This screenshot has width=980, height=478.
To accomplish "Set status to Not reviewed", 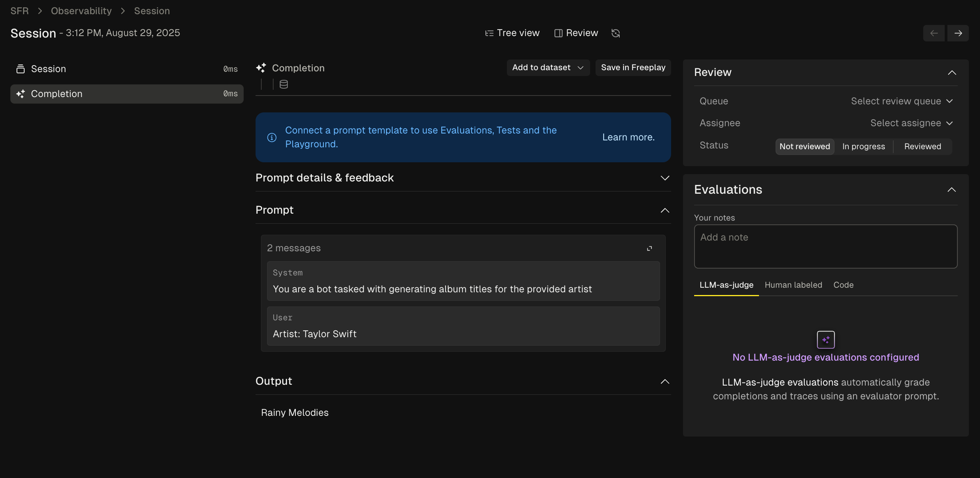I will pyautogui.click(x=805, y=147).
